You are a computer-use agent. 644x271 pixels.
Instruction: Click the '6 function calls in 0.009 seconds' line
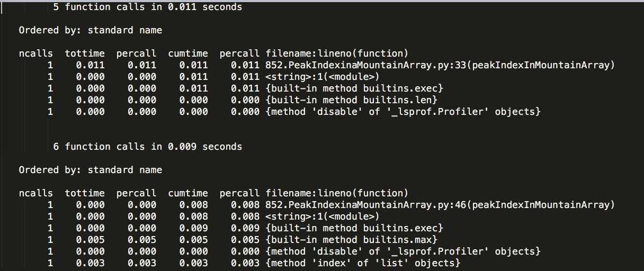point(148,147)
